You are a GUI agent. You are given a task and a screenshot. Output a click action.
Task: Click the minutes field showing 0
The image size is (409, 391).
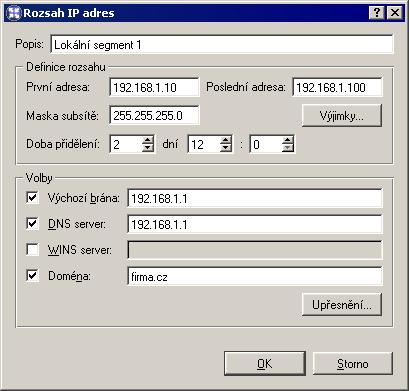tap(266, 144)
